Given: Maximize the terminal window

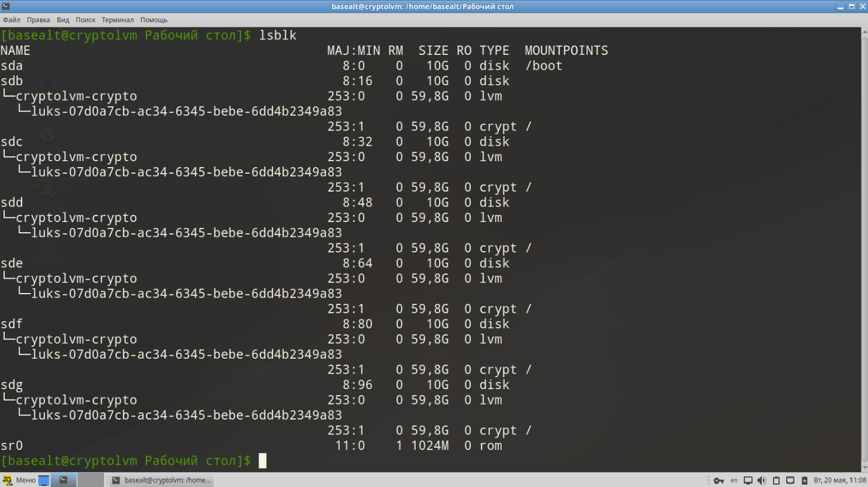Looking at the screenshot, I should pyautogui.click(x=851, y=7).
